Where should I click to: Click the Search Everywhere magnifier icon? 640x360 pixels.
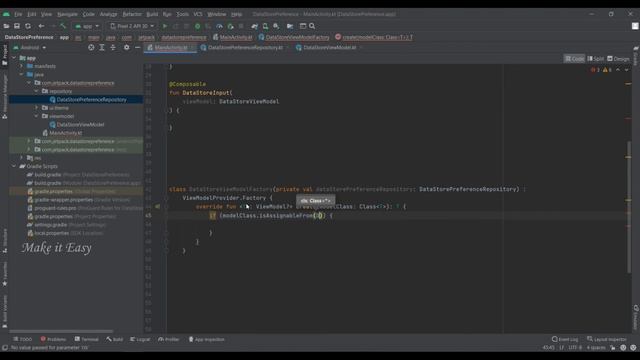tap(312, 26)
